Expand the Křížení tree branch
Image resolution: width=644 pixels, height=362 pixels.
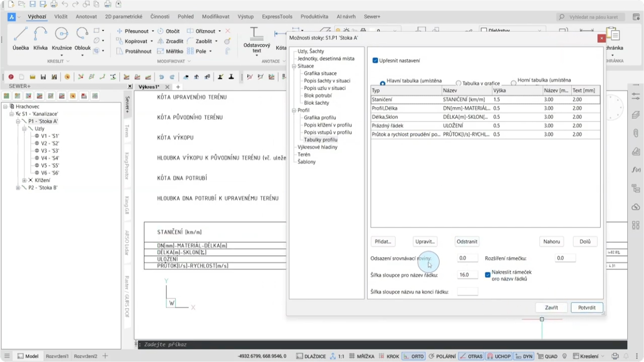coord(24,180)
